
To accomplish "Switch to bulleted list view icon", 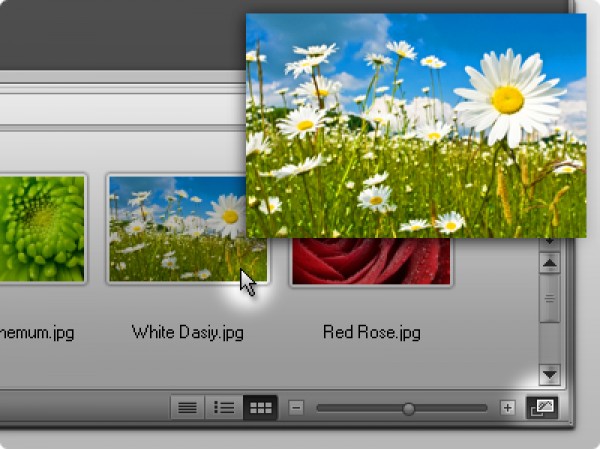I will pyautogui.click(x=224, y=408).
